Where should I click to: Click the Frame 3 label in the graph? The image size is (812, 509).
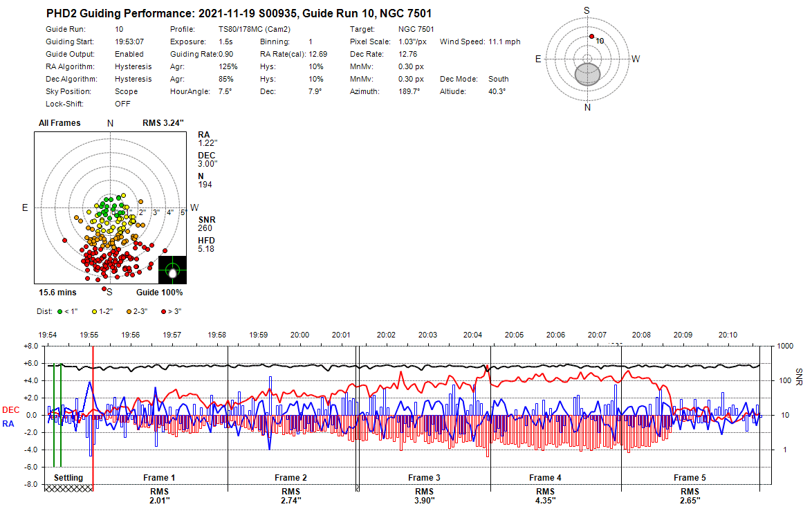click(424, 477)
